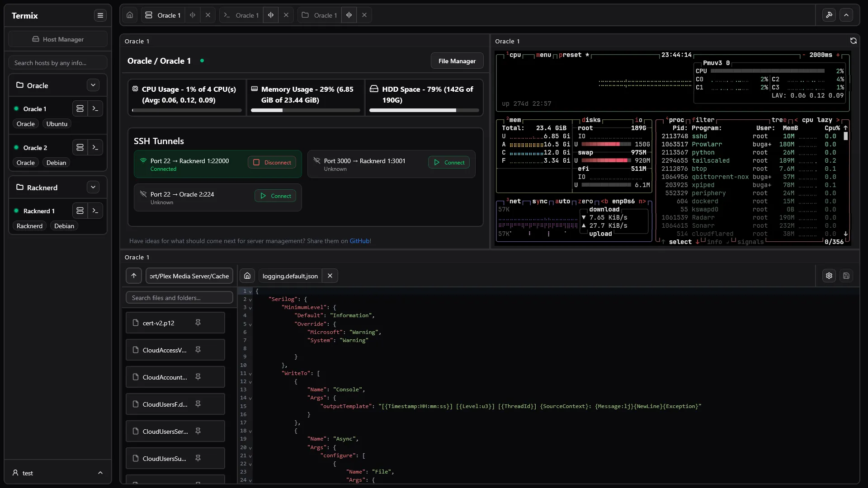Fold the code block at line 14

pyautogui.click(x=250, y=398)
